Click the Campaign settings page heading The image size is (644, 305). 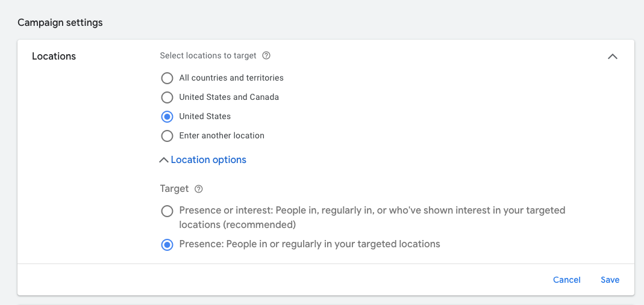[x=60, y=22]
